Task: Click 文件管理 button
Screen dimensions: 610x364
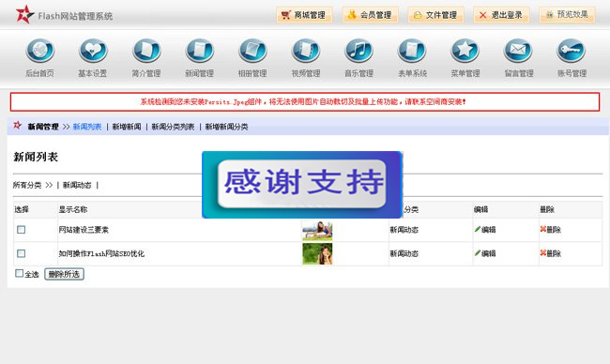Action: 435,15
